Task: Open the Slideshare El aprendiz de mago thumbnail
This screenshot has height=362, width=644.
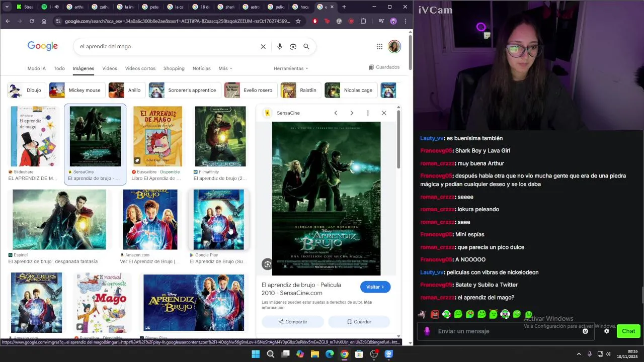Action: [35, 136]
